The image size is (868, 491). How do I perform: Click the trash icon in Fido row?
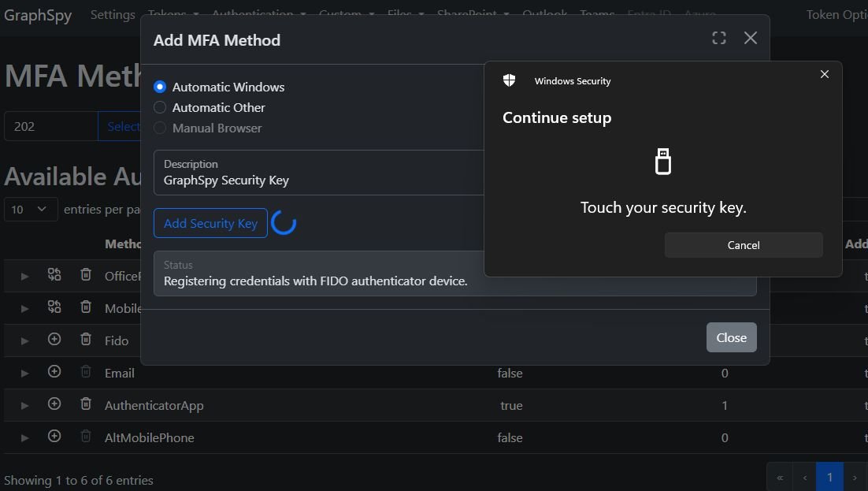pyautogui.click(x=86, y=339)
